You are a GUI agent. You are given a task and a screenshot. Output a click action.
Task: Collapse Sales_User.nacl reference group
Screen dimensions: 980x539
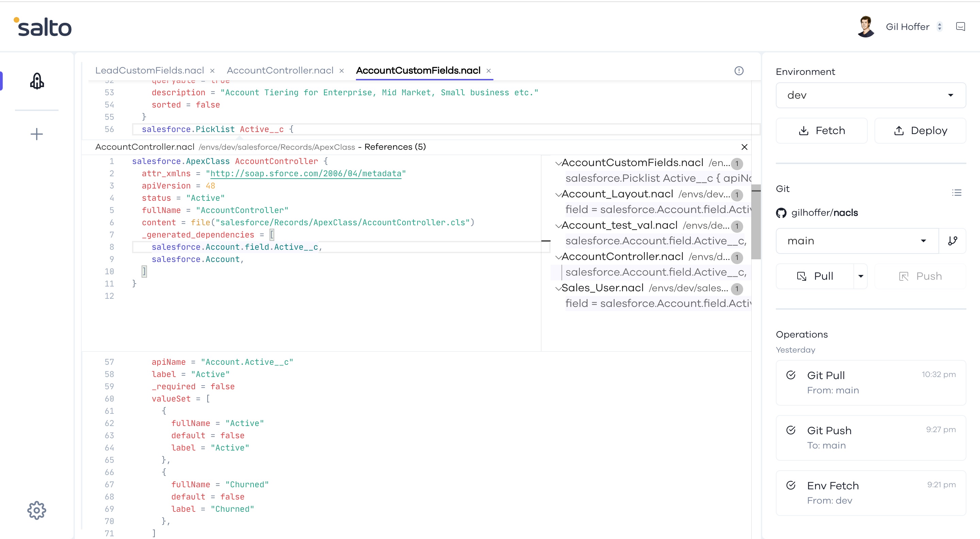(558, 289)
